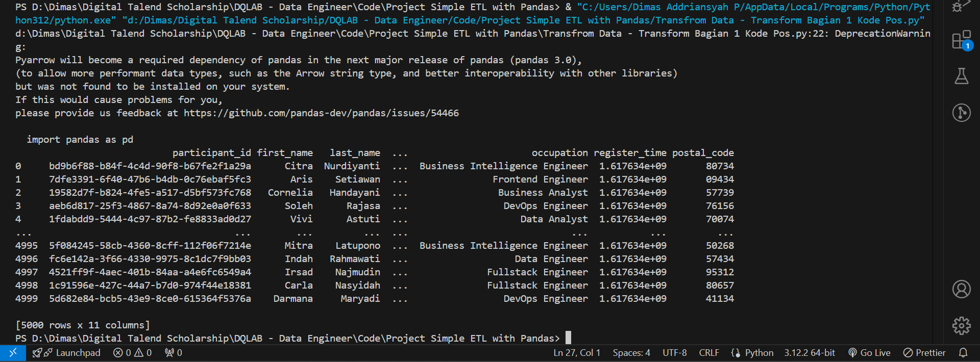The width and height of the screenshot is (980, 362).
Task: Show the errors and warnings problems count
Action: tap(133, 353)
